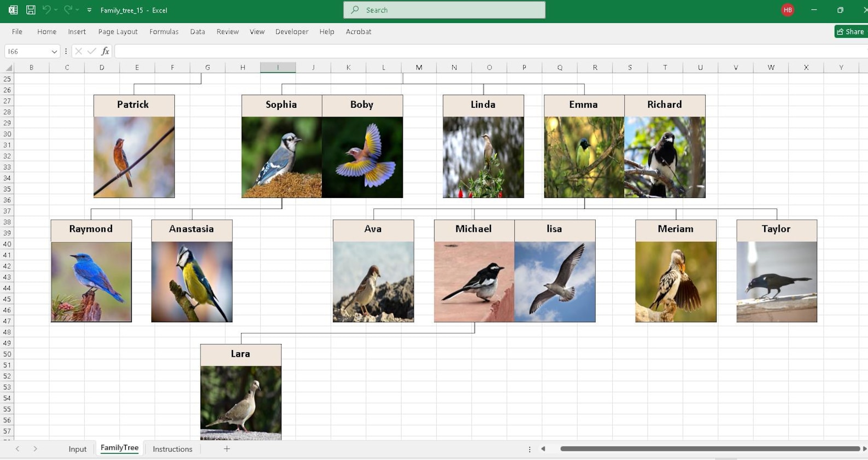Viewport: 868px width, 460px height.
Task: Add a new sheet with plus icon
Action: (x=226, y=449)
